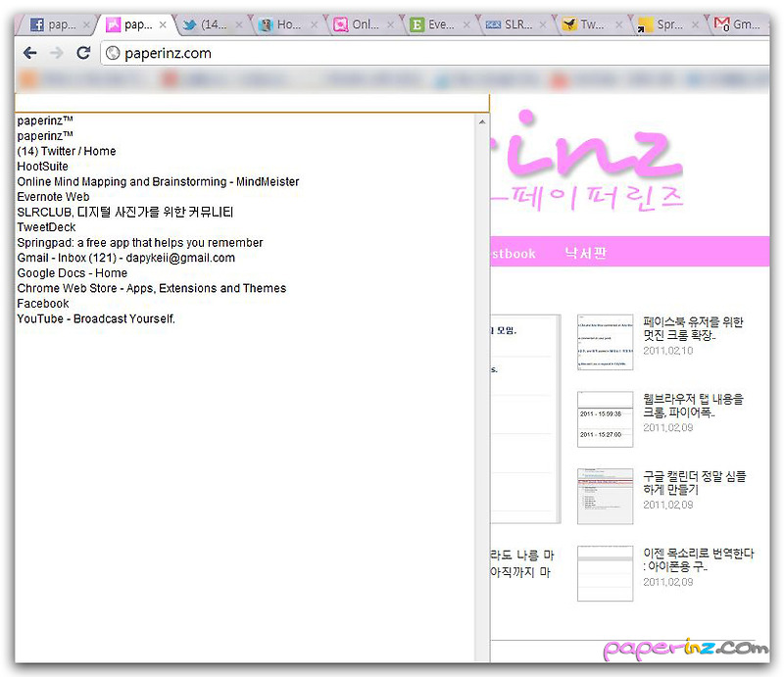Switch to the 'SLR...' tab

[517, 24]
